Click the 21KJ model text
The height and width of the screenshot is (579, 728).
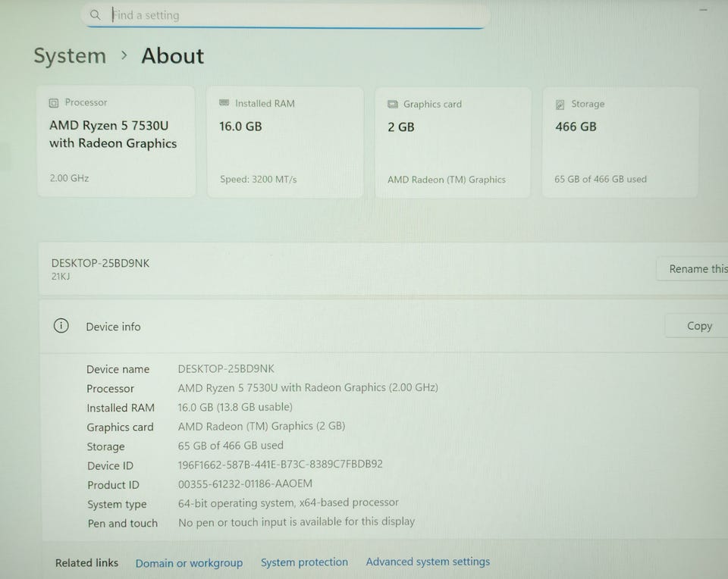pos(61,277)
